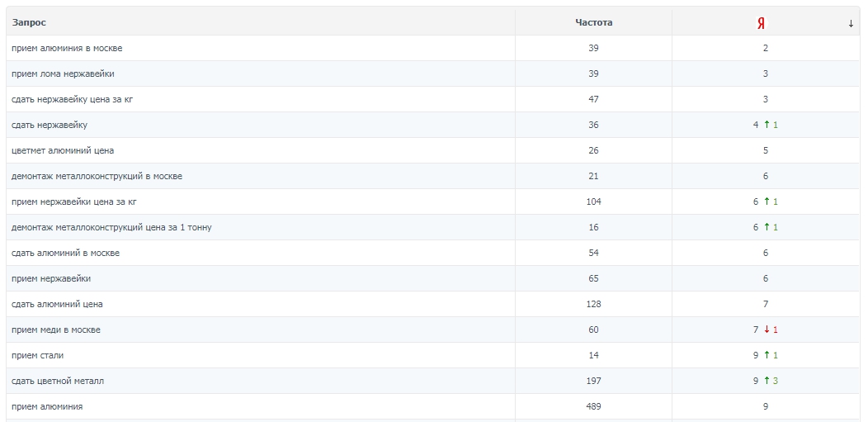This screenshot has height=422, width=868.
Task: Click frequency value 197
Action: tap(593, 381)
